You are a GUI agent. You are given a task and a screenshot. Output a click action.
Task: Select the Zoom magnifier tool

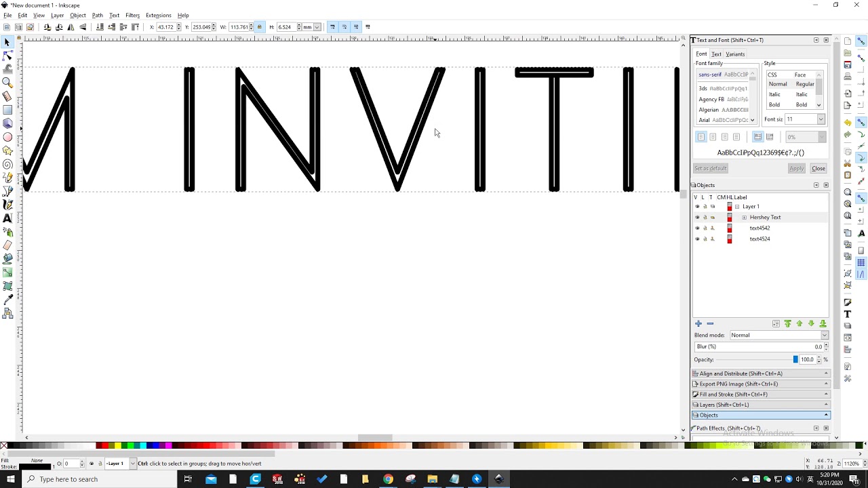click(x=7, y=83)
